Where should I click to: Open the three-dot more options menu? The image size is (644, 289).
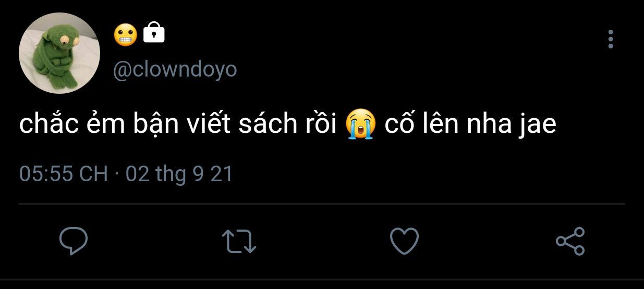[x=611, y=40]
